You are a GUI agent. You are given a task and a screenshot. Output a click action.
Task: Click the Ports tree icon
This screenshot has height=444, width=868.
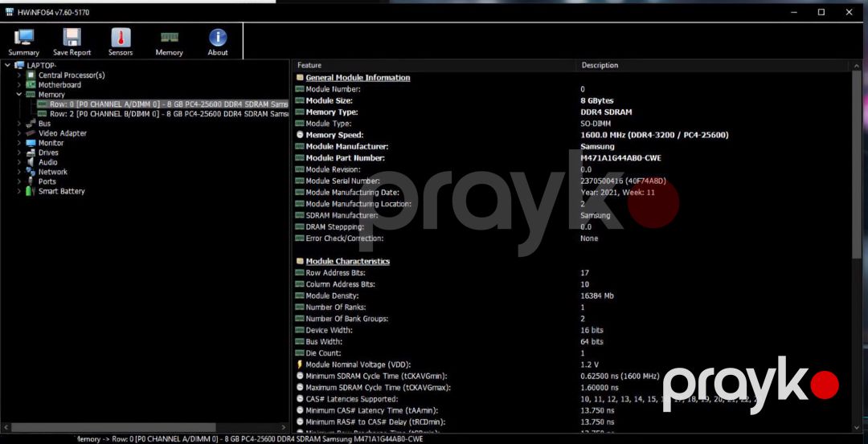[31, 181]
